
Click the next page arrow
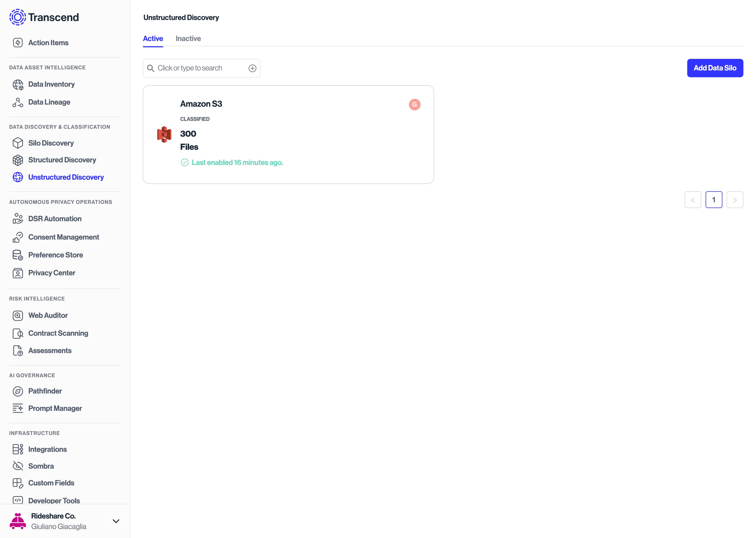[x=735, y=199]
